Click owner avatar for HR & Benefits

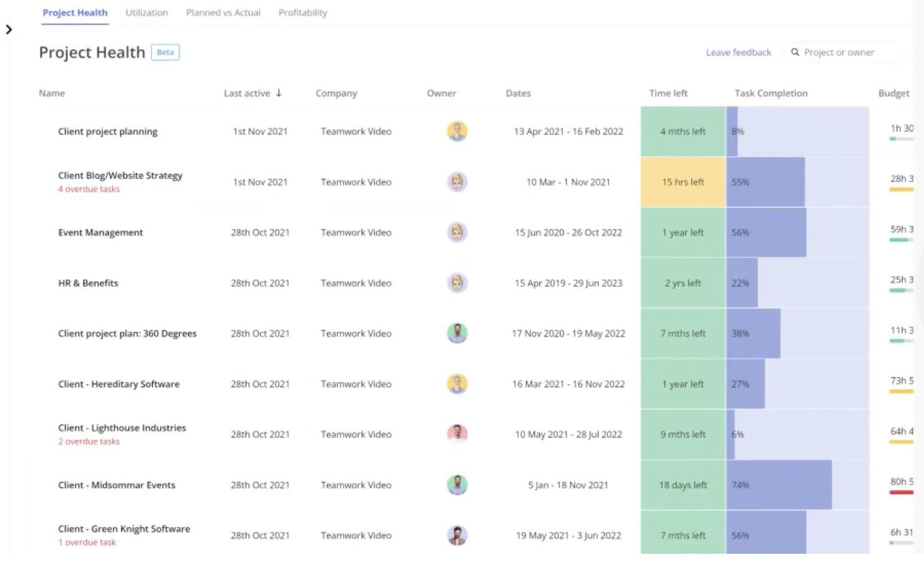[457, 283]
